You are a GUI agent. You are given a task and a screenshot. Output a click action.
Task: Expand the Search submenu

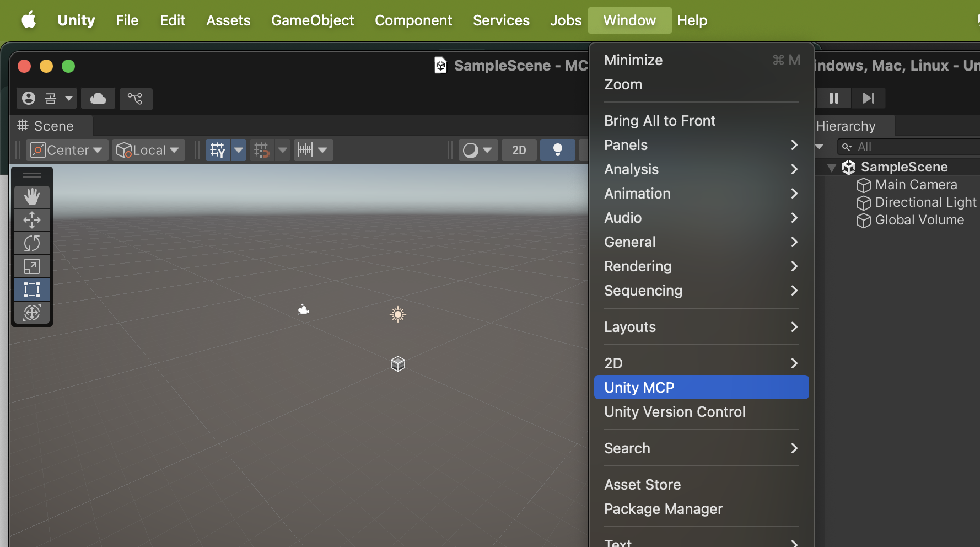tap(702, 448)
